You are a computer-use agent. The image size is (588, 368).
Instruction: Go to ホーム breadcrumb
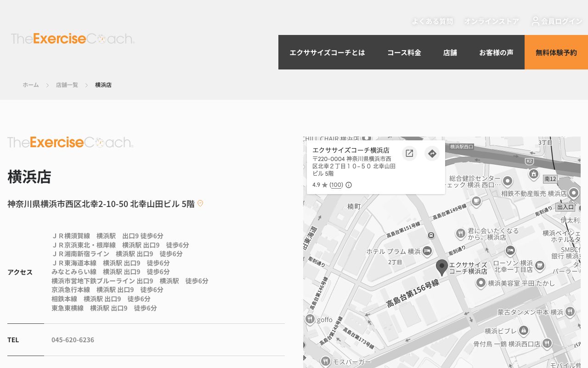click(x=31, y=85)
